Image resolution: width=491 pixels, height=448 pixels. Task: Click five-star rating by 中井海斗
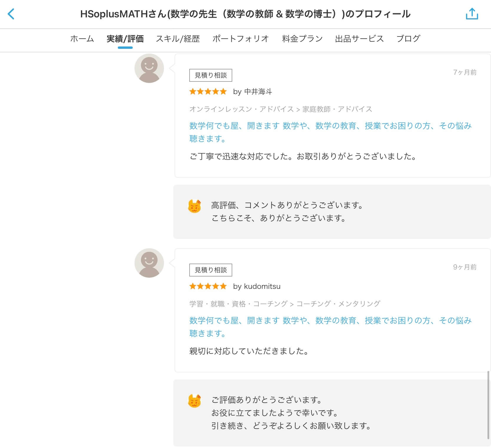(x=208, y=91)
